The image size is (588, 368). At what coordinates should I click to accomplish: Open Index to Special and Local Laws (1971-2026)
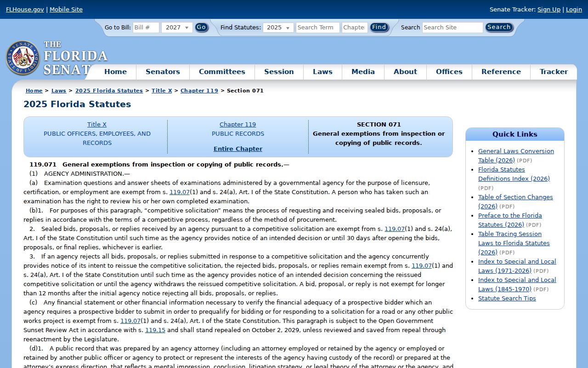[x=517, y=266]
